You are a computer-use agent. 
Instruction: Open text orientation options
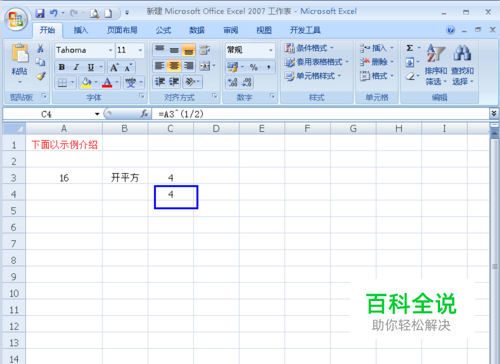tap(192, 82)
